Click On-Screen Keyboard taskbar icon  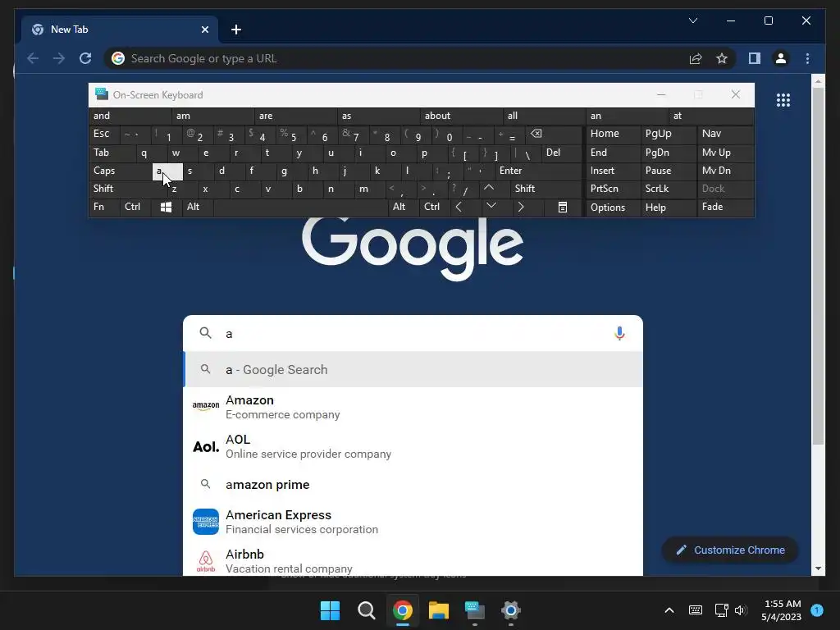click(x=475, y=610)
